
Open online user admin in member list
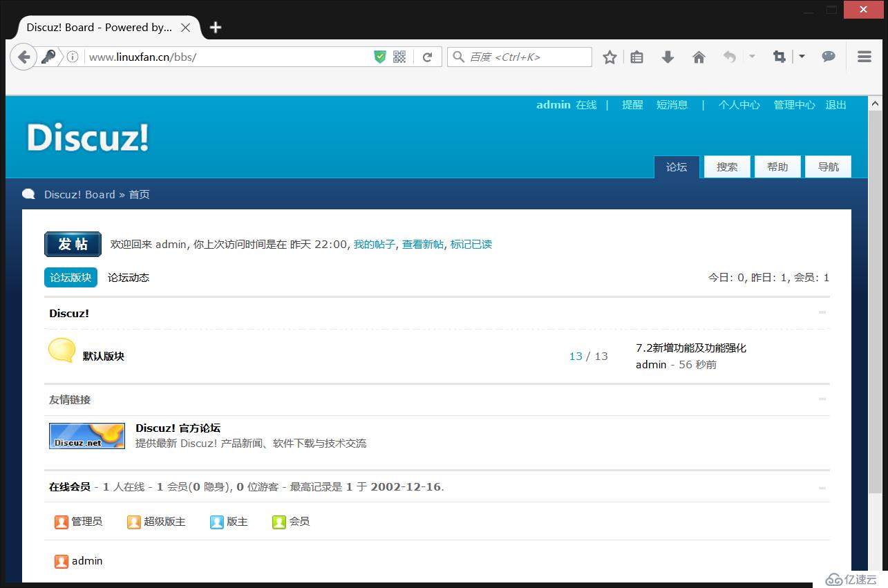(87, 560)
